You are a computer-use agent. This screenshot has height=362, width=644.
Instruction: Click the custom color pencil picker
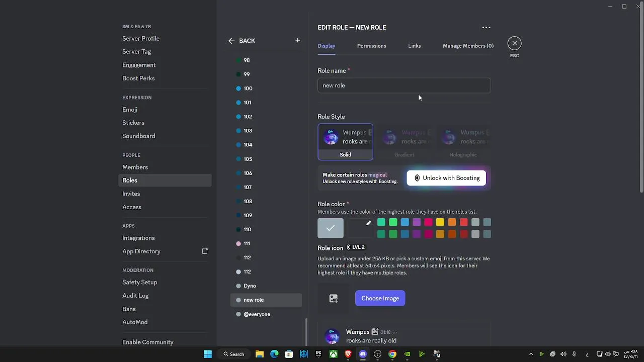360,228
